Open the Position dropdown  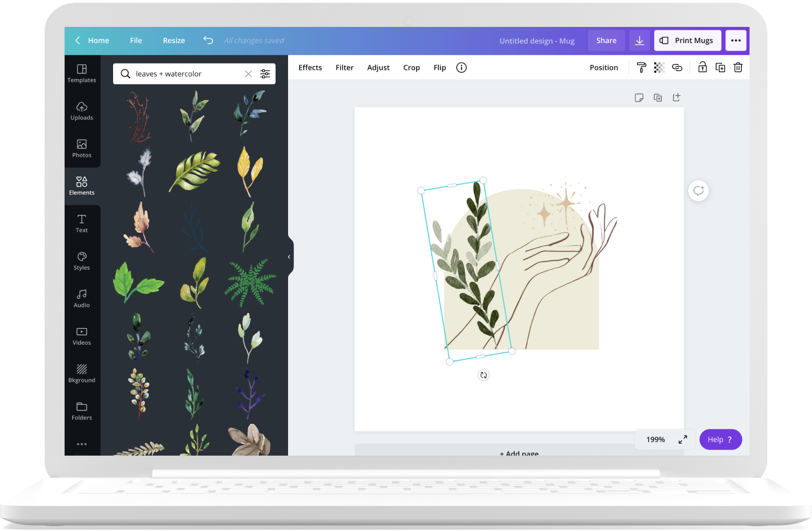click(x=604, y=67)
